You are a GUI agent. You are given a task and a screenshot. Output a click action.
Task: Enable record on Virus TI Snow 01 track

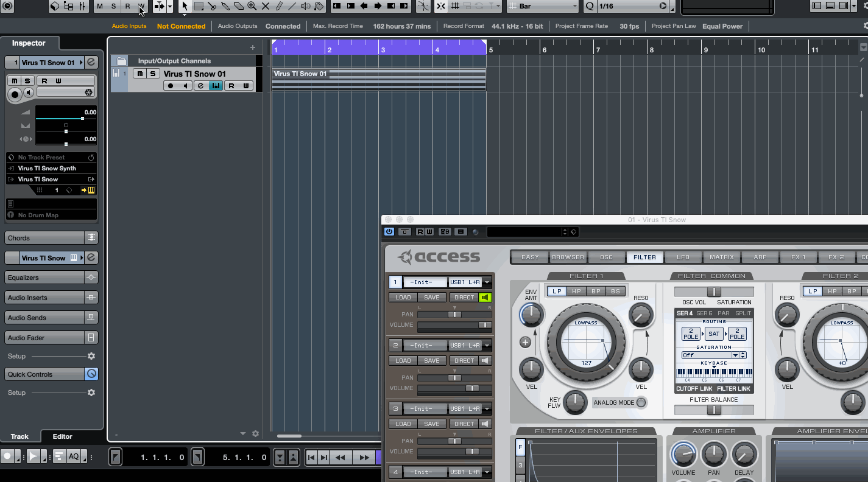[171, 86]
